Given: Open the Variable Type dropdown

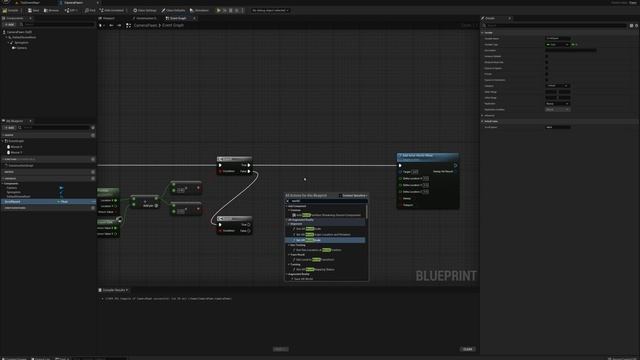Looking at the screenshot, I should pos(557,44).
